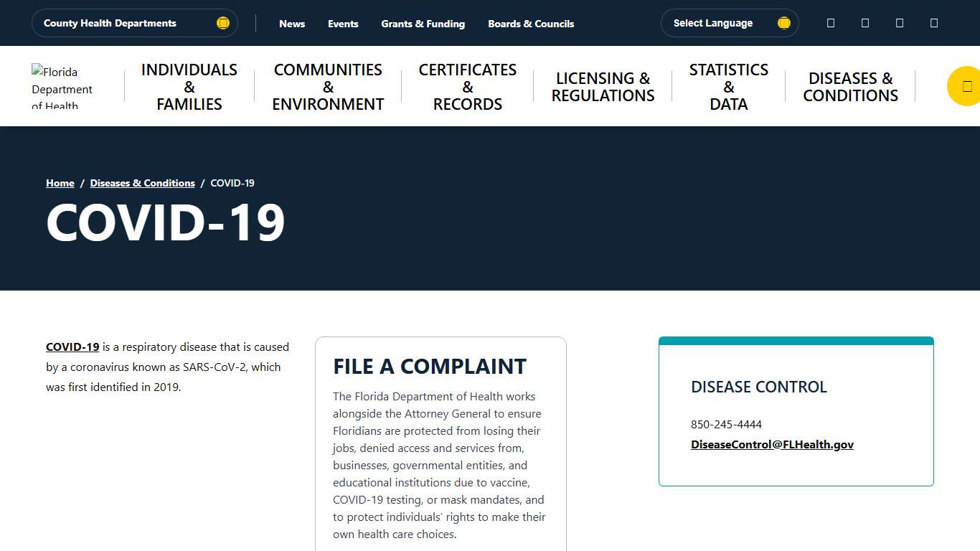The width and height of the screenshot is (980, 551).
Task: Follow the underlined COVID-19 link in the intro text
Action: click(72, 347)
